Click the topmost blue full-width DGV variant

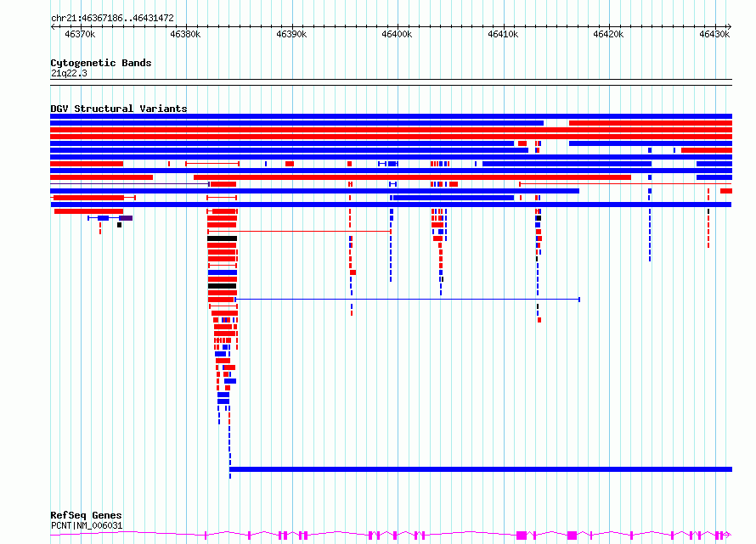391,116
